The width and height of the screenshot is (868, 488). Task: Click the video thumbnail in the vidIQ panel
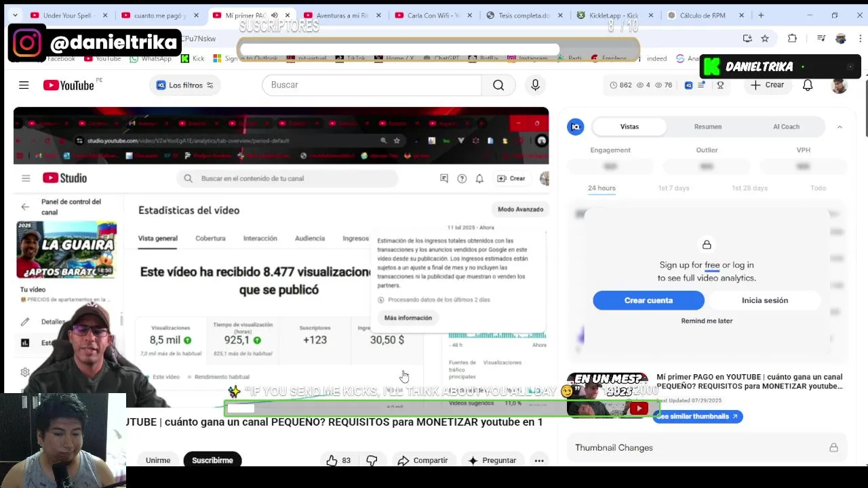click(608, 394)
